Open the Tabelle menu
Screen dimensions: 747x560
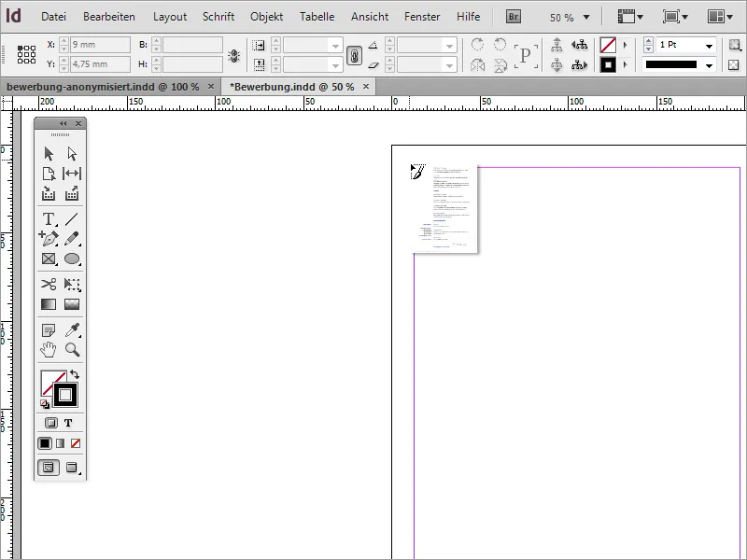pos(317,17)
